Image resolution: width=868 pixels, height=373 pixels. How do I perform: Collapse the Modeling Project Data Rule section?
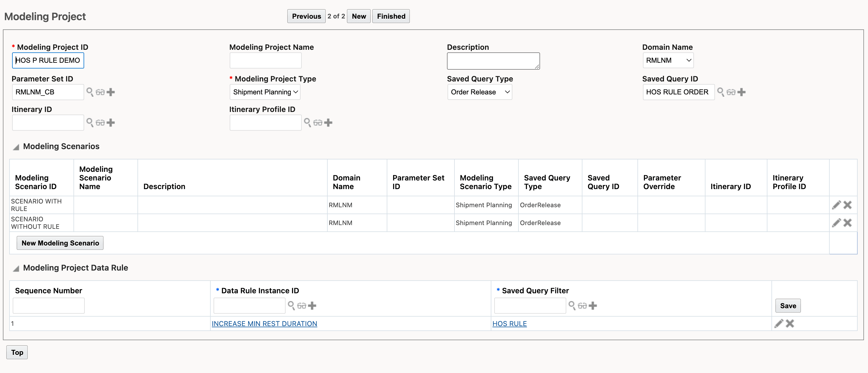click(16, 268)
